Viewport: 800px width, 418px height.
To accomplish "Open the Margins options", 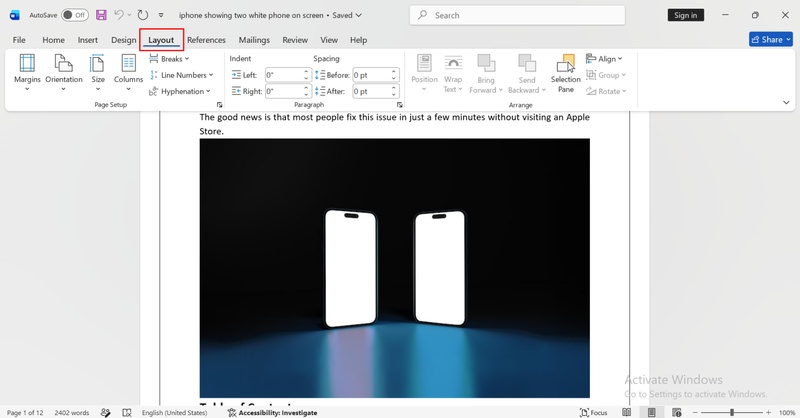I will pyautogui.click(x=27, y=72).
